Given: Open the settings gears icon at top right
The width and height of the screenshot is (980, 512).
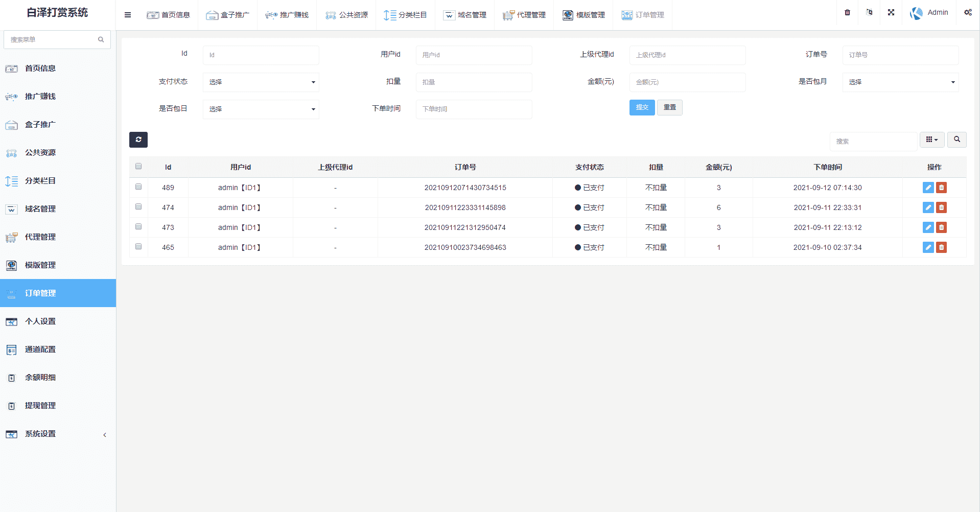Looking at the screenshot, I should click(x=968, y=13).
